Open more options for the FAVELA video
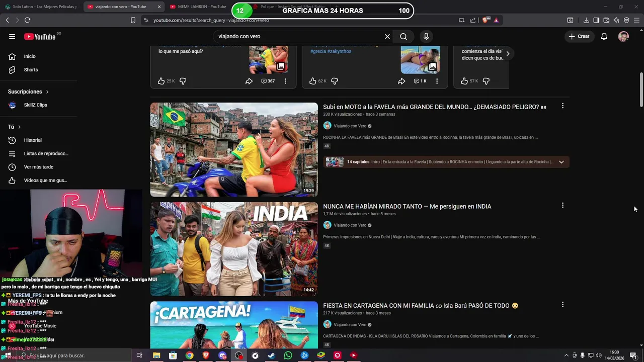The image size is (644, 362). [x=562, y=106]
